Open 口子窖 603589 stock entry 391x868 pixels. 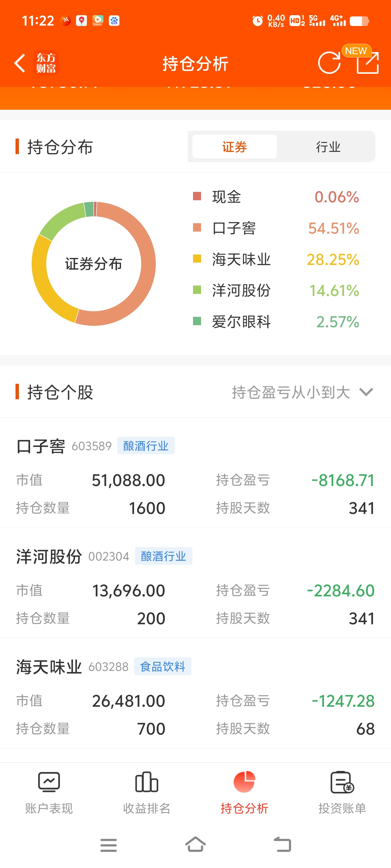[x=195, y=473]
